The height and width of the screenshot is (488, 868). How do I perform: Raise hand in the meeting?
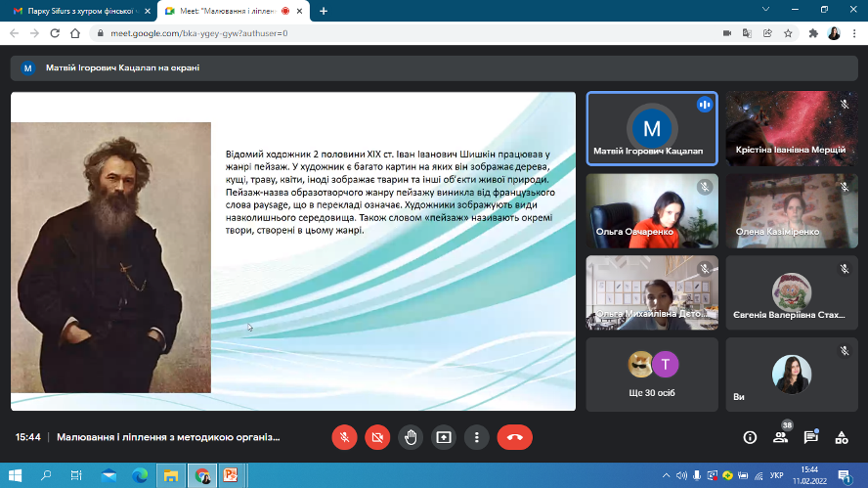[x=411, y=437]
